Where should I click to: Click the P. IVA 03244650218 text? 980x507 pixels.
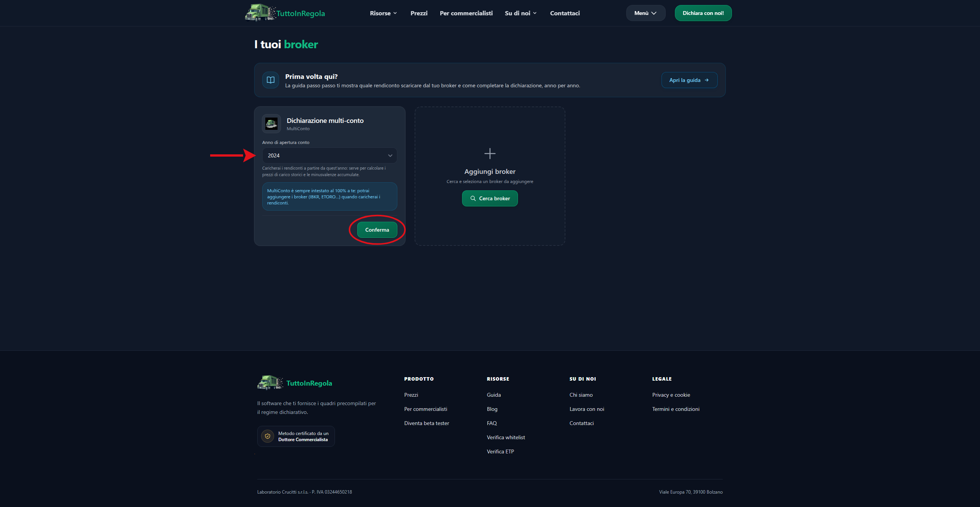[332, 492]
